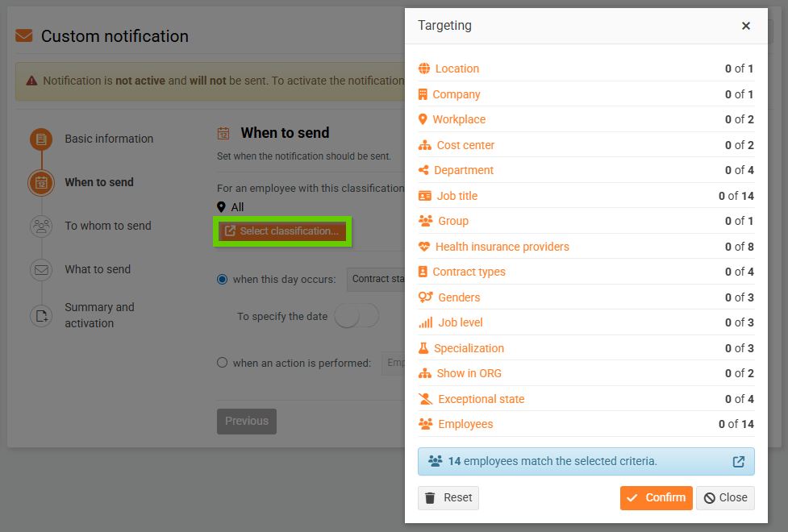
Task: Open the 'What to send' step
Action: coord(98,269)
